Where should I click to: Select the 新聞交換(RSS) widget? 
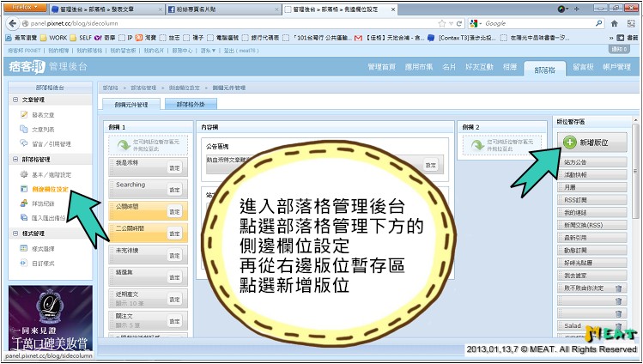click(591, 225)
